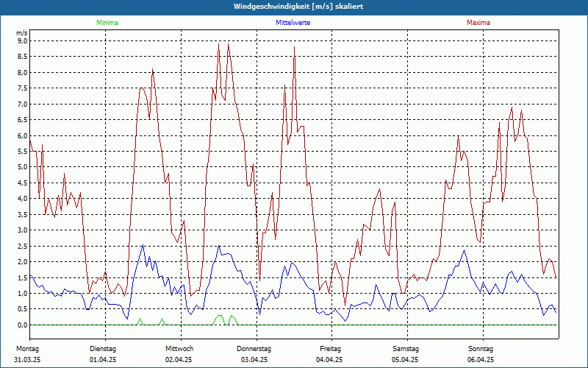Click the chart title 'Windgeschwindigkeit [m/s] skaliert'
This screenshot has height=368, width=588.
[x=294, y=7]
